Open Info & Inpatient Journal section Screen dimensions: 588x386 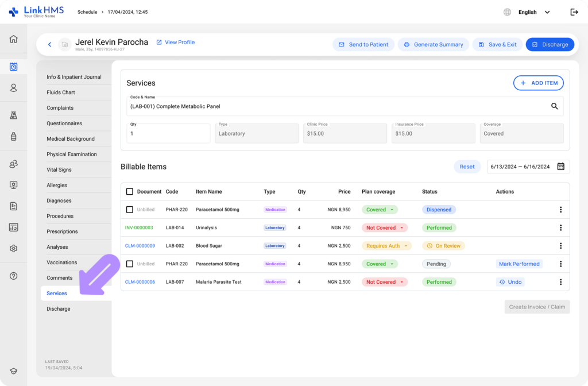tap(74, 77)
